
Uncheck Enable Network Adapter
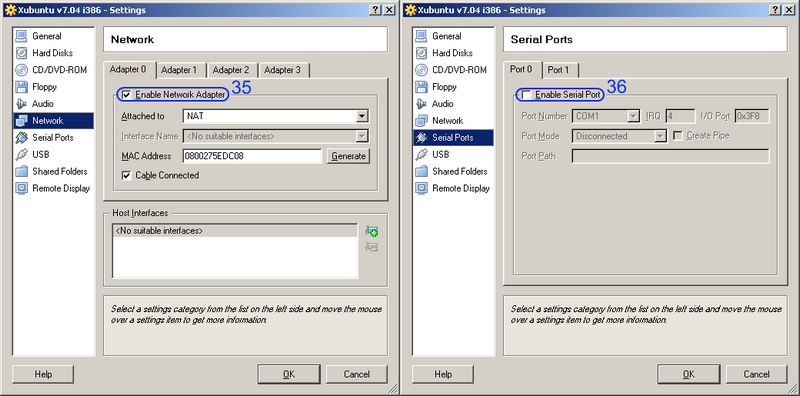pos(127,95)
